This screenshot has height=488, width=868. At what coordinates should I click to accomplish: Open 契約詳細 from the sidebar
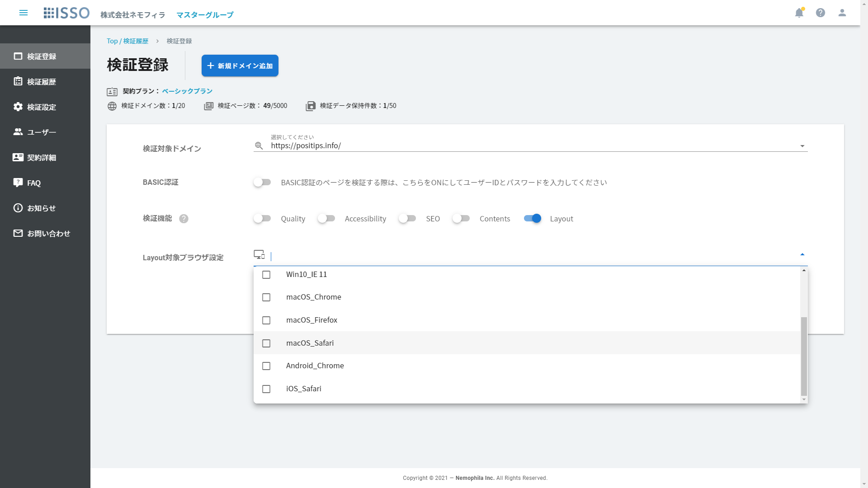(45, 157)
